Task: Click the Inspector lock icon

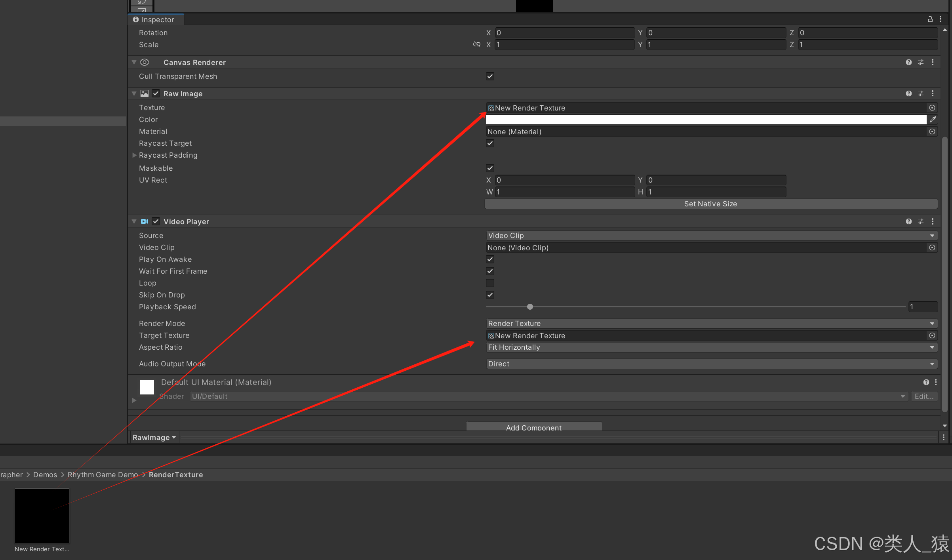Action: [930, 19]
